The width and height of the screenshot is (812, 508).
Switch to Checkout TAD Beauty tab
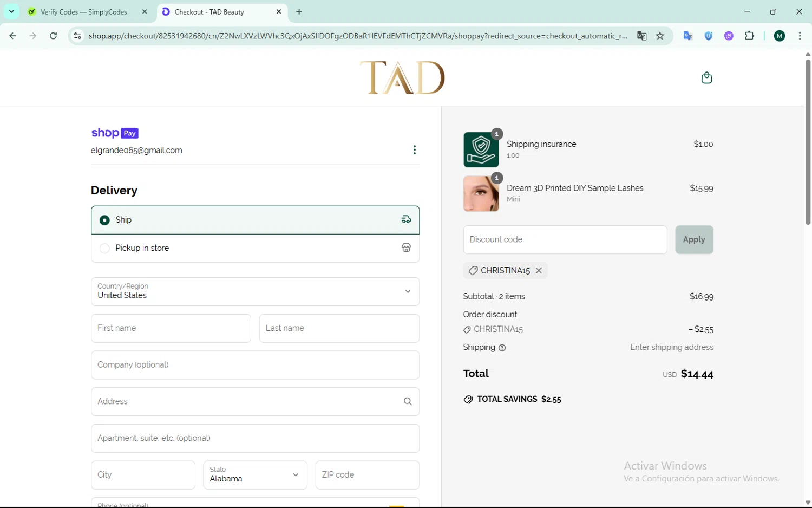pos(222,12)
